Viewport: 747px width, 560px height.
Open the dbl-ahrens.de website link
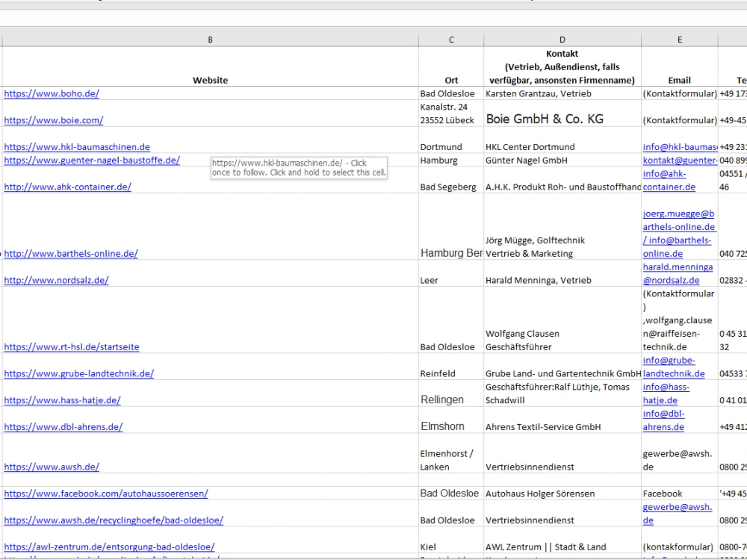pos(63,427)
